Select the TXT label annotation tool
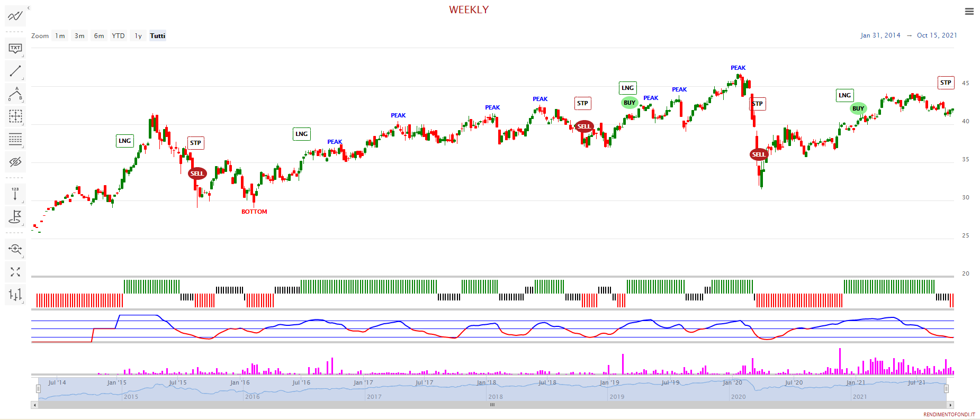This screenshot has width=980, height=420. pyautogui.click(x=15, y=48)
